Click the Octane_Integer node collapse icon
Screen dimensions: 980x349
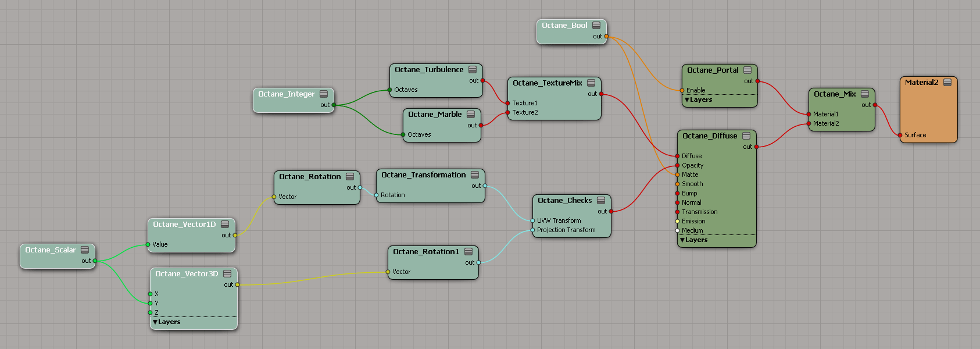(x=324, y=94)
